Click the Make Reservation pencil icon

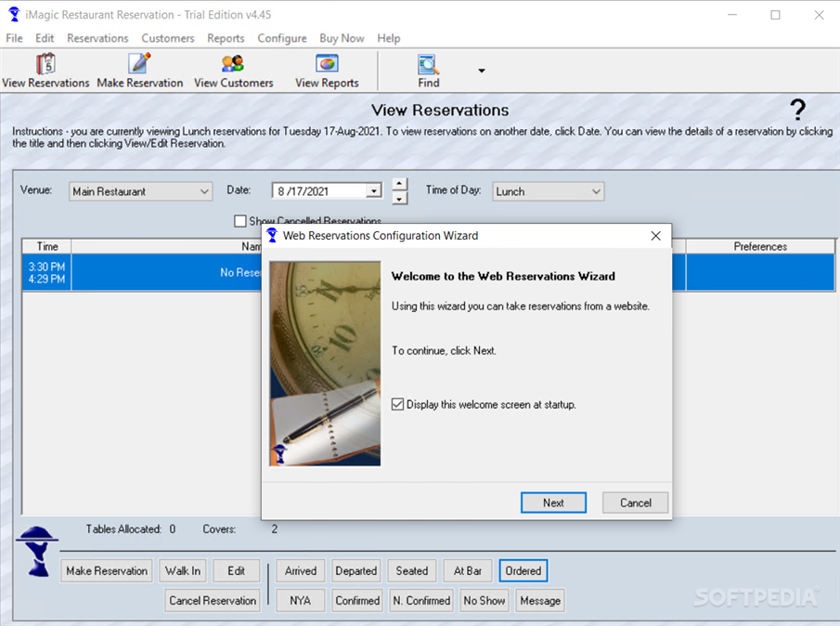coord(139,63)
